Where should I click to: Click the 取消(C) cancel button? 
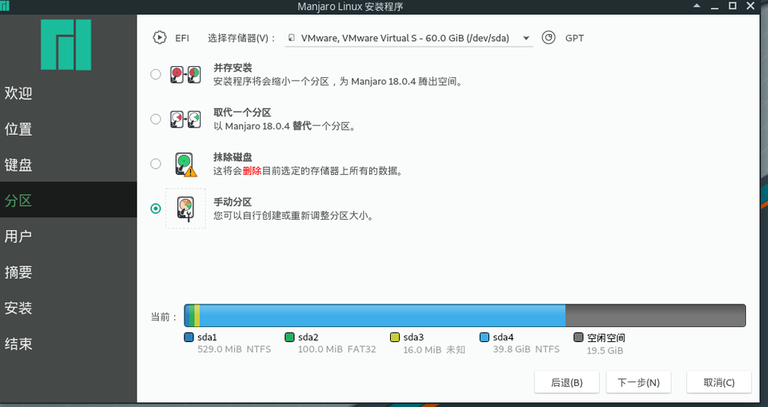[719, 383]
